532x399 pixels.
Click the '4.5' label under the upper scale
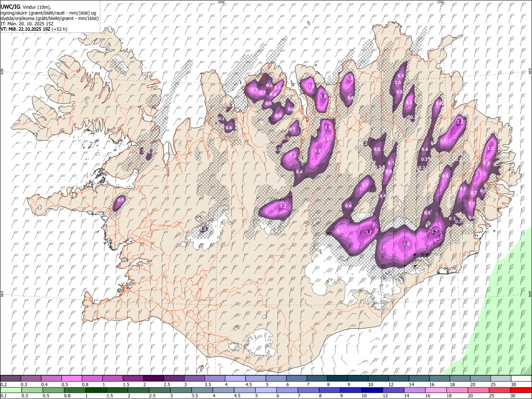(x=249, y=384)
